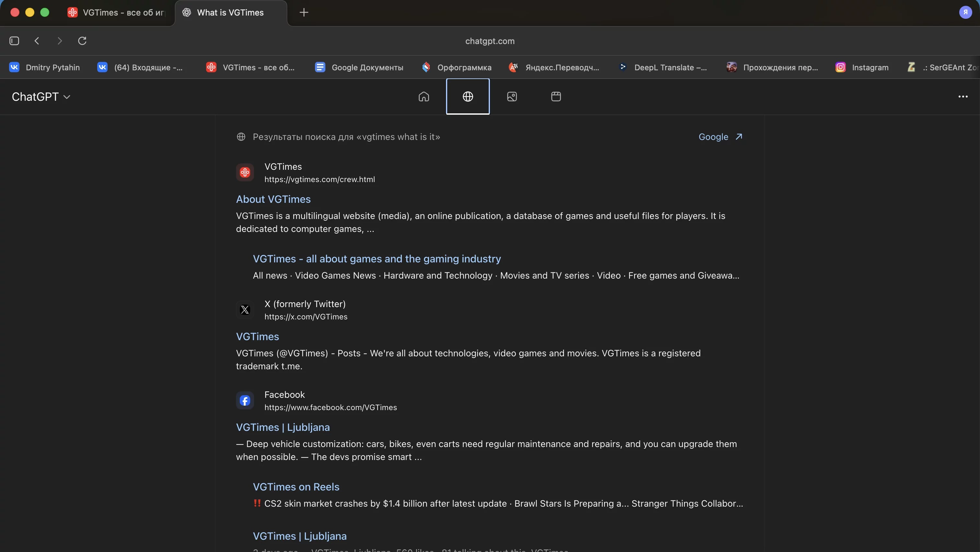Select the What is VGTimes tab
Viewport: 980px width, 552px height.
point(230,13)
